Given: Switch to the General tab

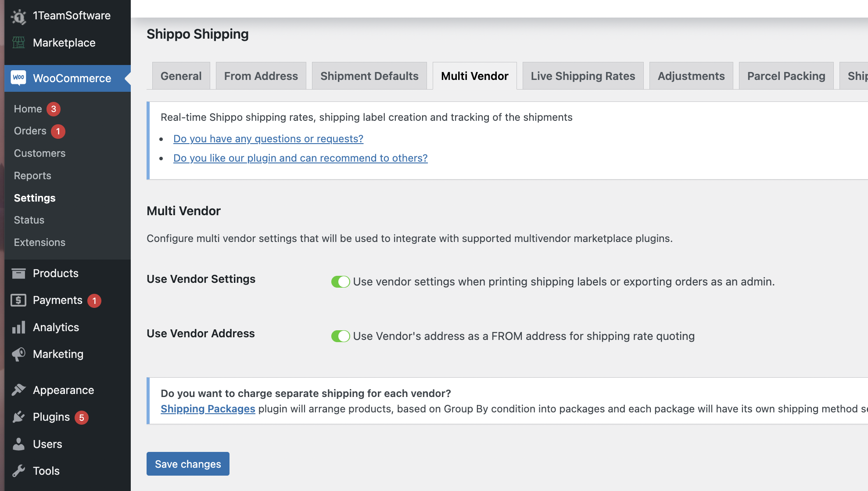Looking at the screenshot, I should click(181, 76).
